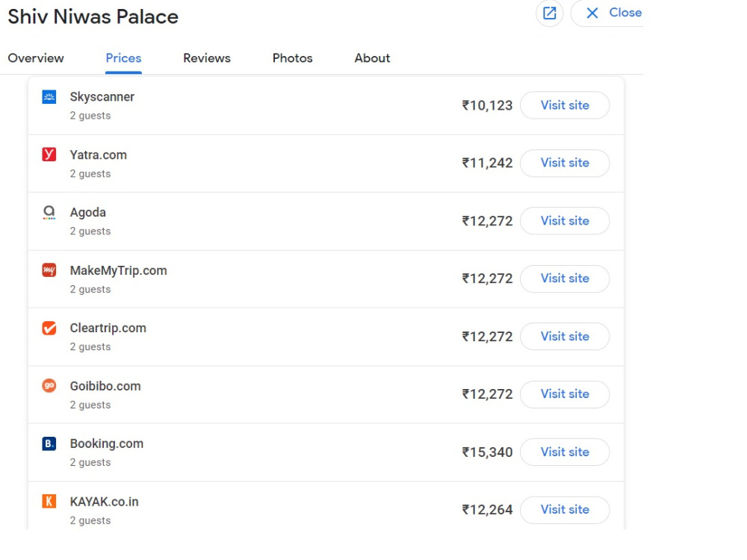Switch to the Overview tab
The width and height of the screenshot is (747, 560).
pyautogui.click(x=36, y=58)
